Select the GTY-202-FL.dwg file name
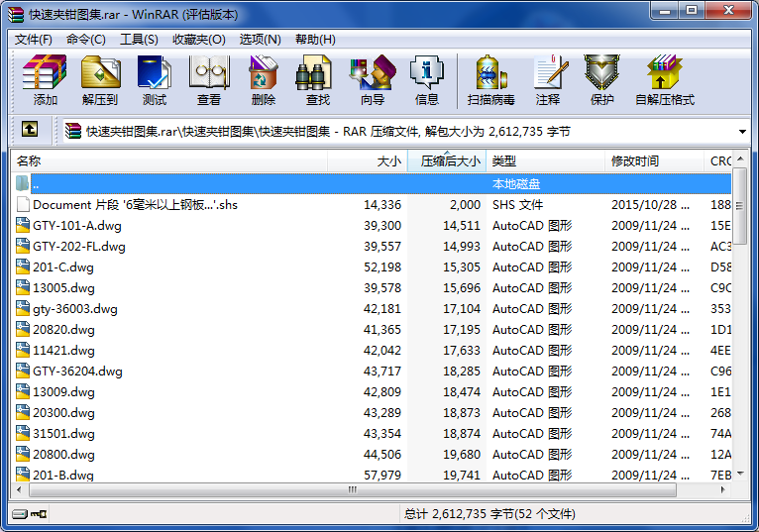The width and height of the screenshot is (759, 532). point(79,247)
